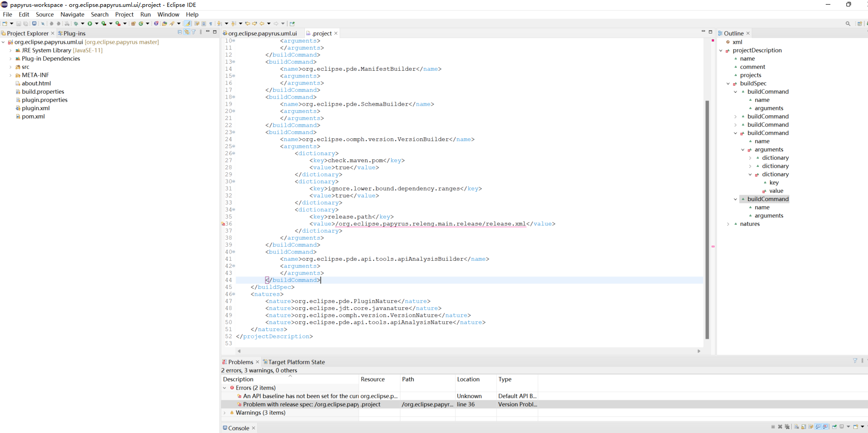Switch to the Plug-ins tab
Screen dimensions: 868x433
[x=72, y=34]
